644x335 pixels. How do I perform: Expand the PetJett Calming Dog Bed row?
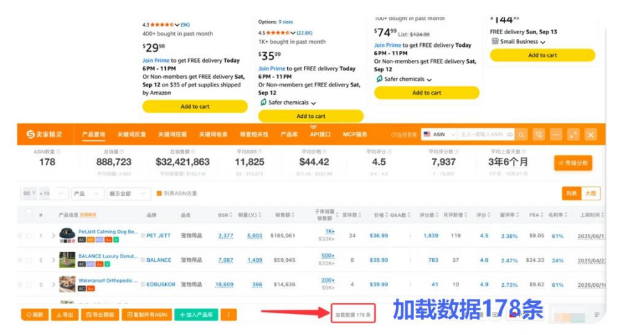[x=54, y=236]
